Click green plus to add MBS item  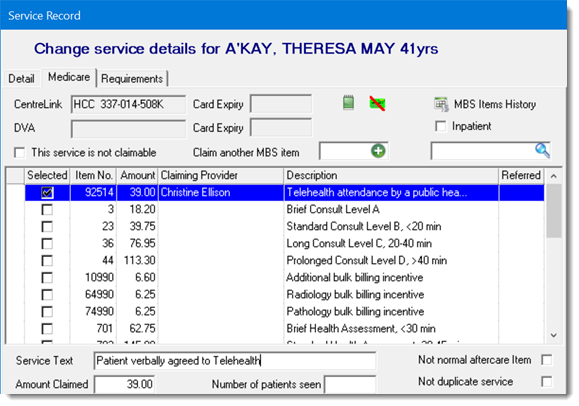point(378,151)
